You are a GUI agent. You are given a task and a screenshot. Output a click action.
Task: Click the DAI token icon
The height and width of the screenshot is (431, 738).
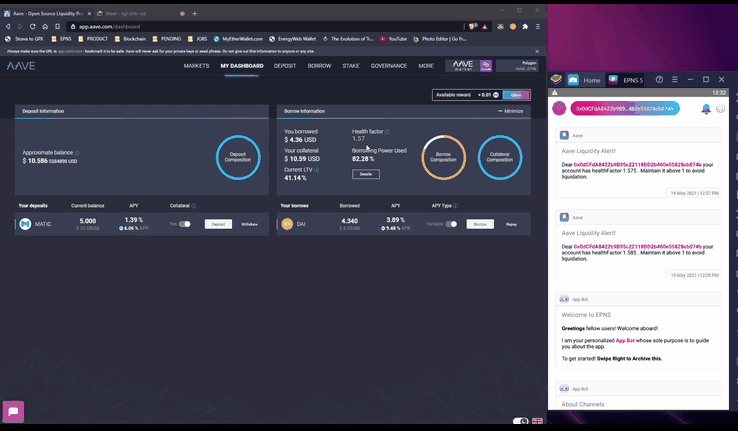point(287,224)
